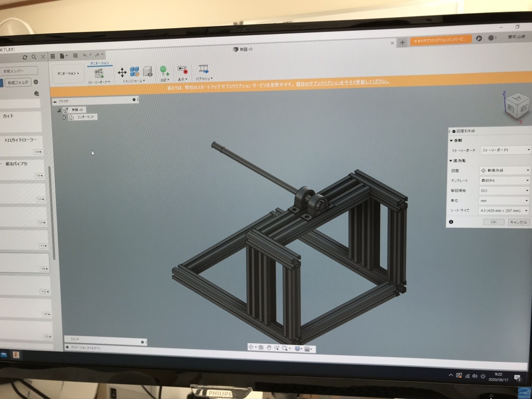Open the テンプレート 最初から dropdown
The image size is (532, 399).
click(x=504, y=180)
